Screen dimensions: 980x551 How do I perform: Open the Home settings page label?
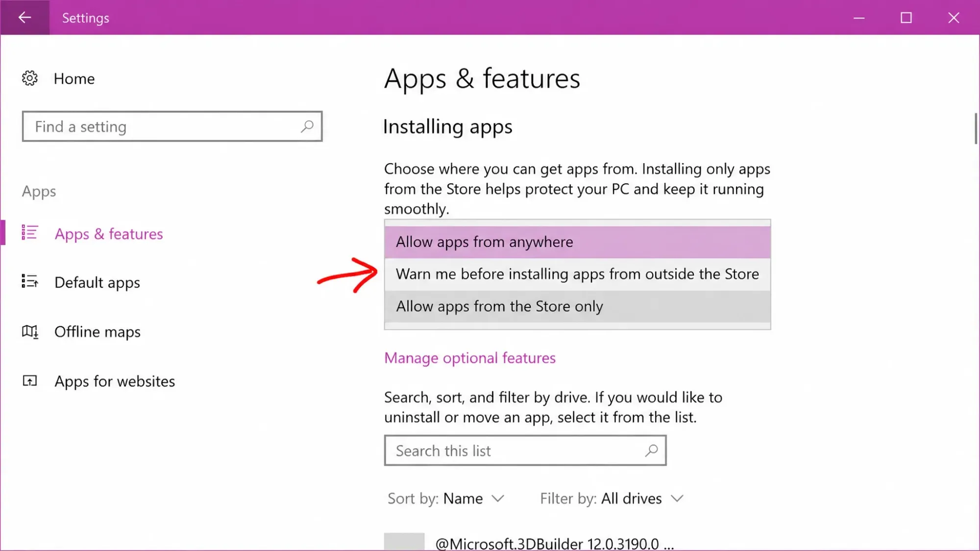74,79
